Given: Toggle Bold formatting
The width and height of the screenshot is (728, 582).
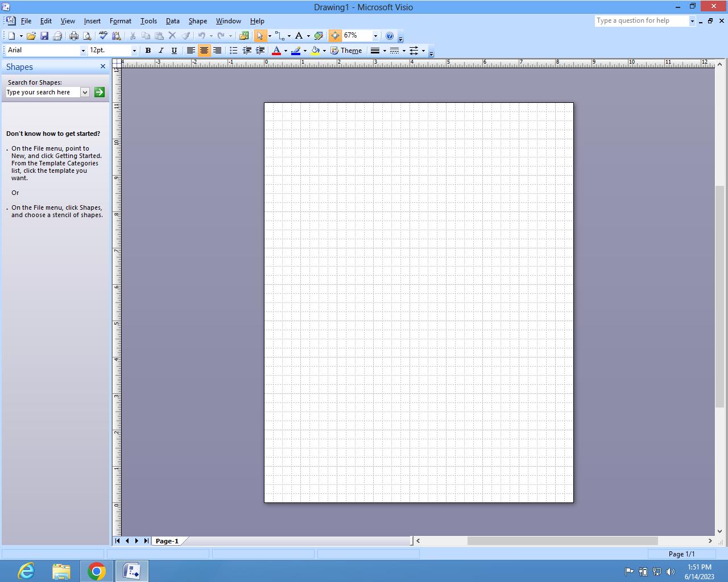Looking at the screenshot, I should coord(148,51).
